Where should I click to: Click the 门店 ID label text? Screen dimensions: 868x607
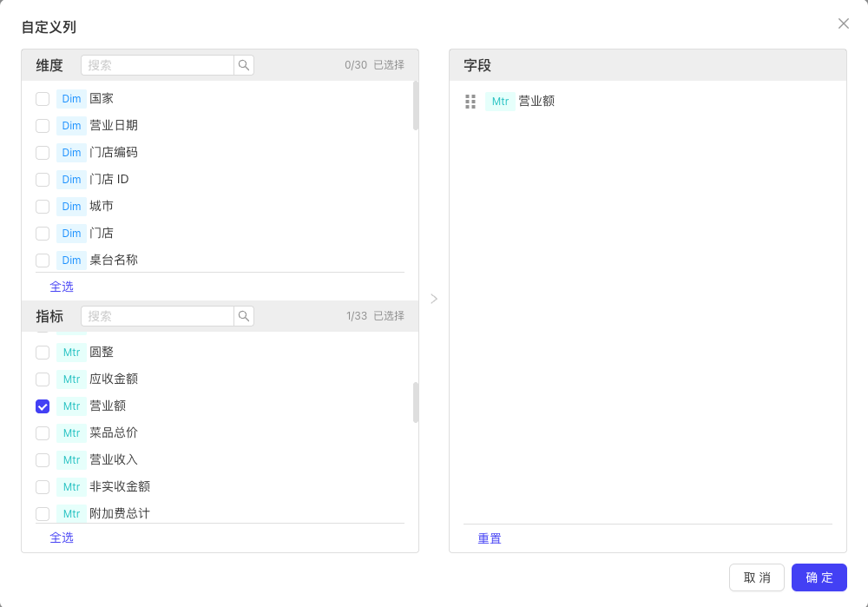pos(109,180)
